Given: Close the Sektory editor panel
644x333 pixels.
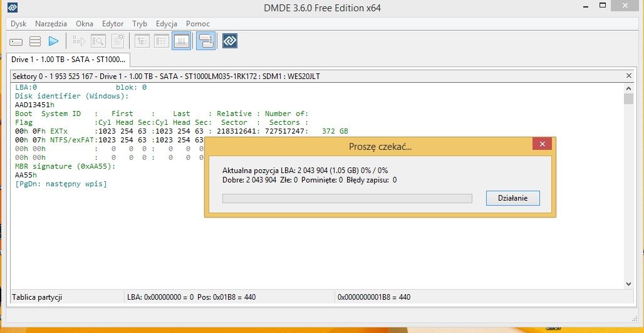Looking at the screenshot, I should tap(629, 76).
